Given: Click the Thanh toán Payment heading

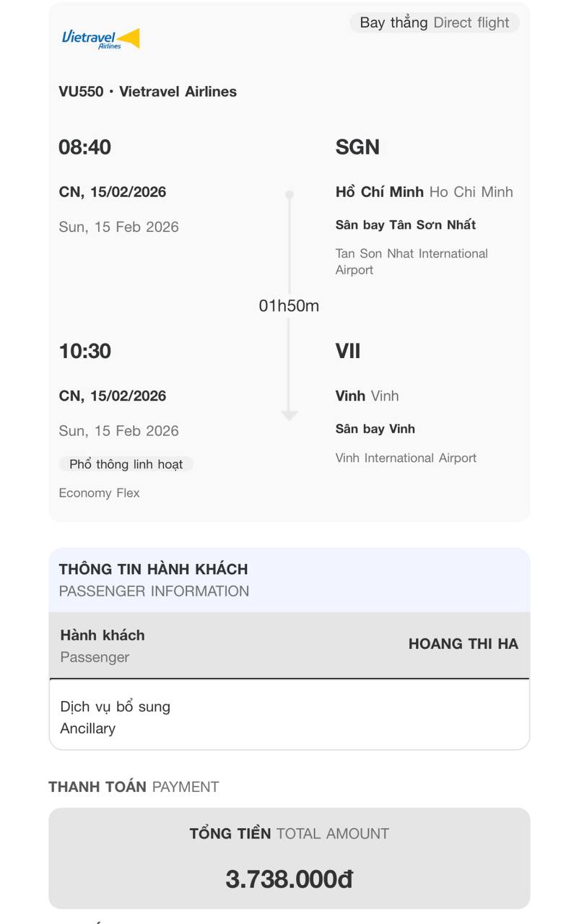Looking at the screenshot, I should 134,787.
